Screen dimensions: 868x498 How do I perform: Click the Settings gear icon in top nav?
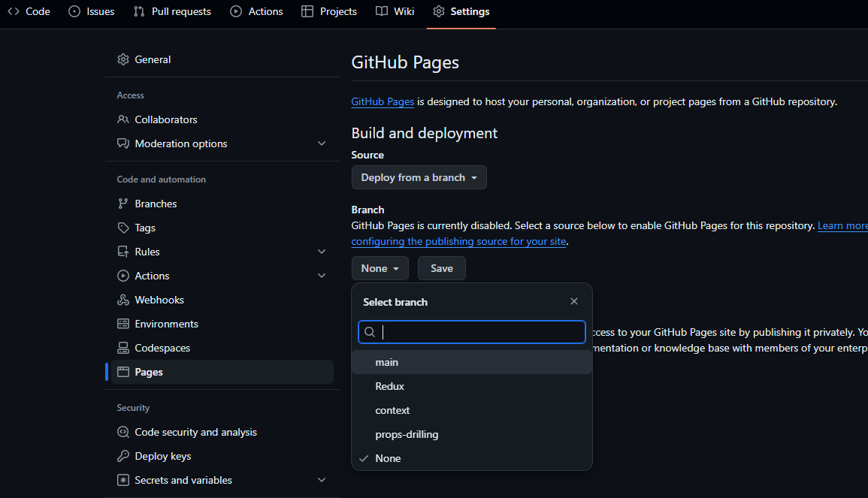coord(439,11)
